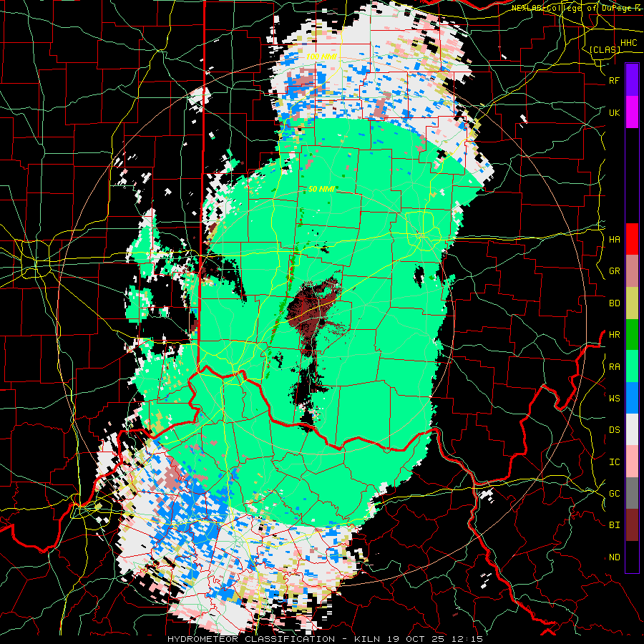Click the "GR" legend label
This screenshot has height=644, width=644.
(614, 271)
